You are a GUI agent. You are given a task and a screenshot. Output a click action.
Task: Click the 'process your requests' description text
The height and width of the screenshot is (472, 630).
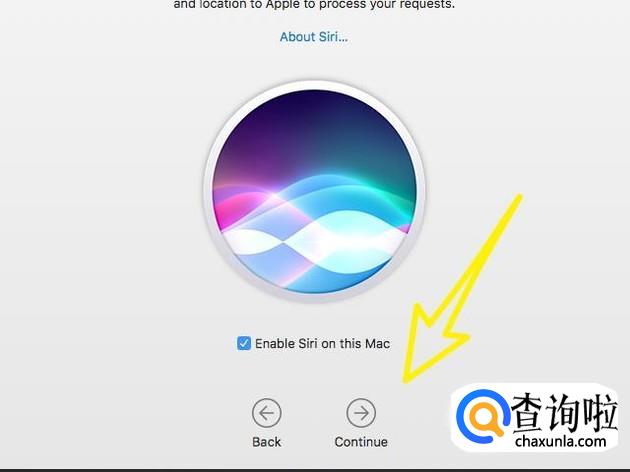pos(387,5)
